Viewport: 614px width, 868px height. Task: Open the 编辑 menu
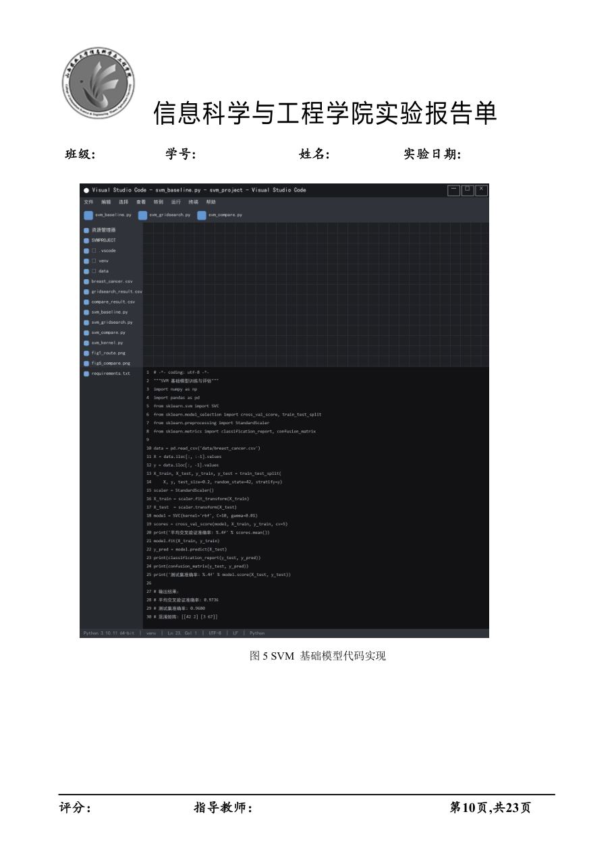coord(106,202)
